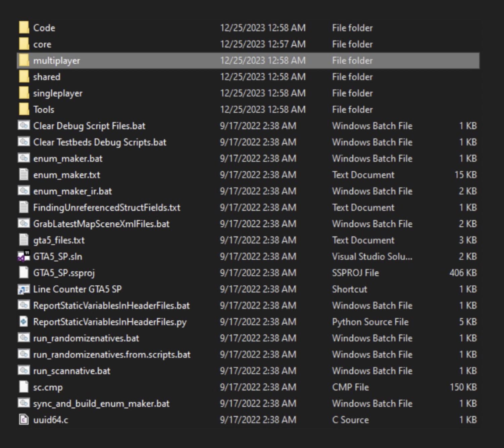Select the Code folder name
Image resolution: width=504 pixels, height=448 pixels.
point(44,28)
